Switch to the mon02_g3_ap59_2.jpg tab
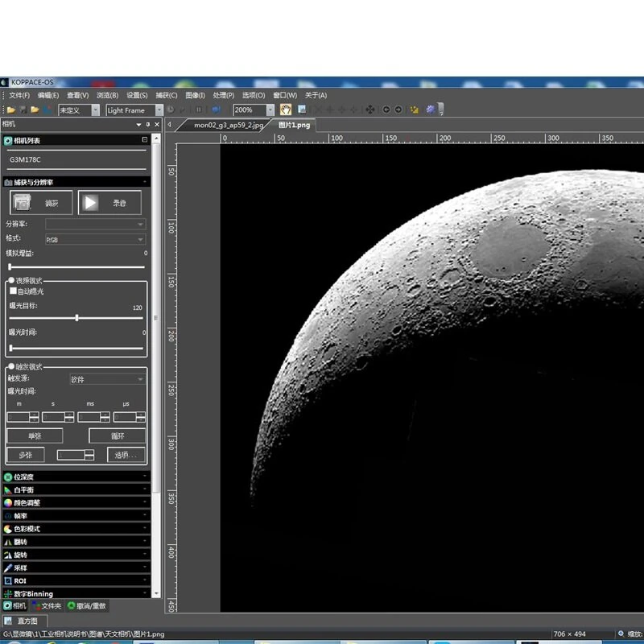 coord(229,126)
